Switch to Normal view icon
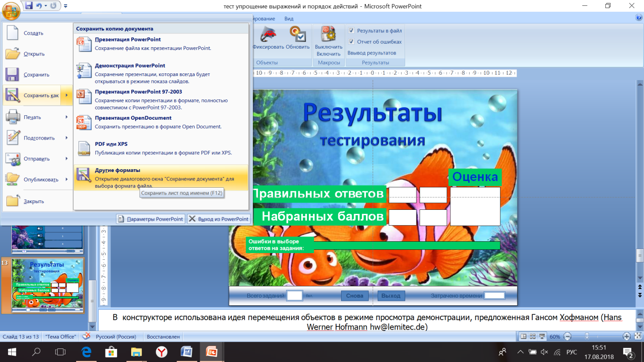The image size is (644, 362). click(x=523, y=336)
